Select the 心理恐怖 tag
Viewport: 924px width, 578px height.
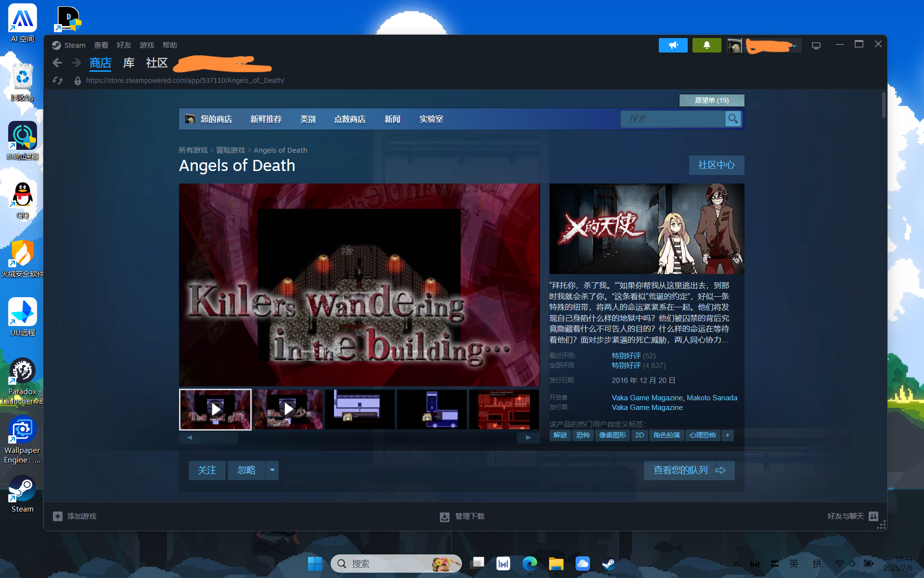pos(703,435)
